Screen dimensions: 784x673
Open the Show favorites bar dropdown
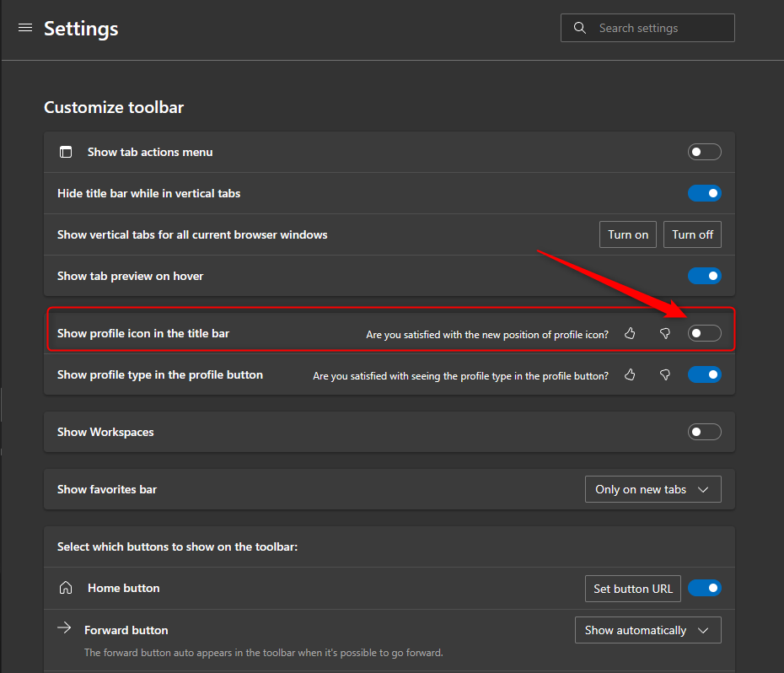coord(652,489)
